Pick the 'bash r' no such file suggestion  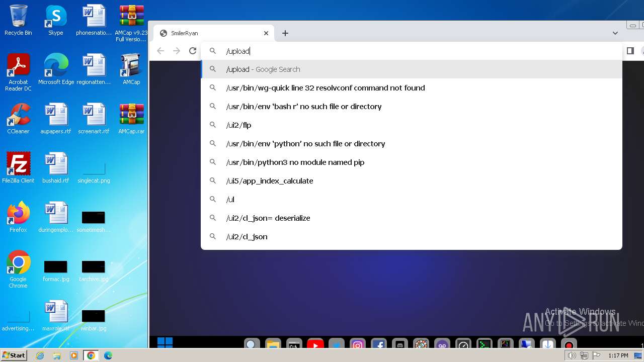pos(412,107)
